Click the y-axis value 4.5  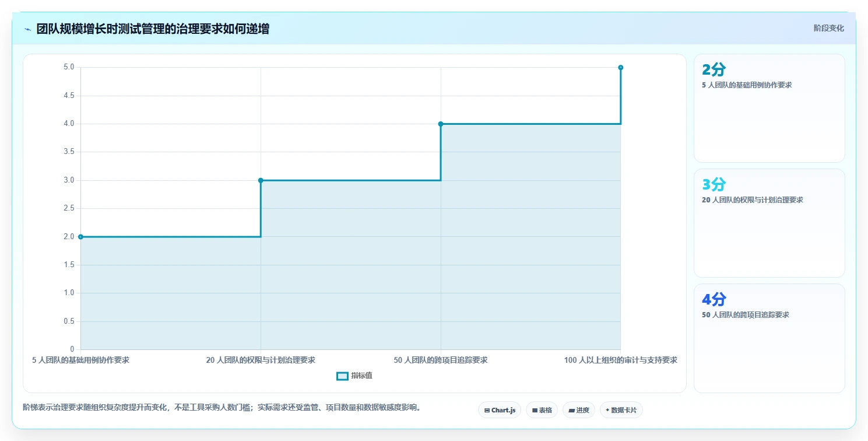(x=69, y=96)
